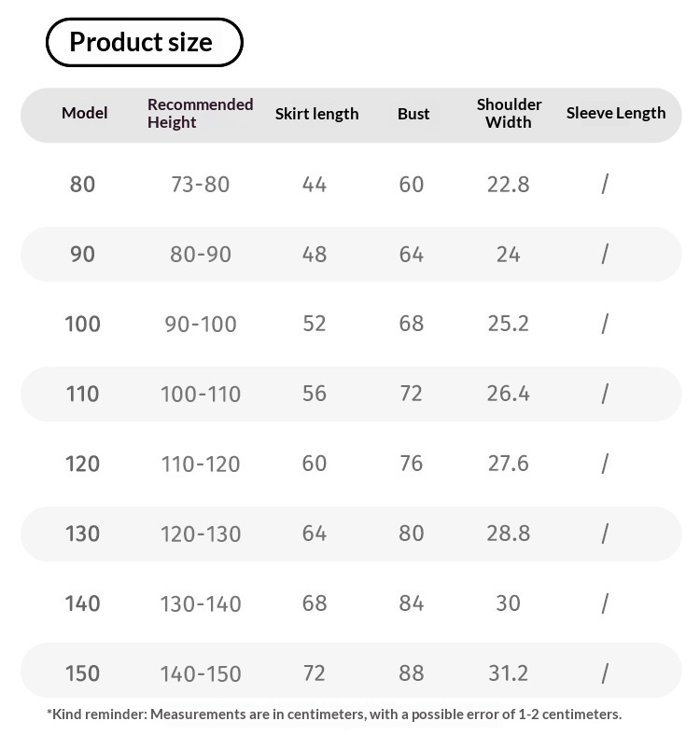Select model size 120 cell
700x735 pixels.
click(x=82, y=464)
